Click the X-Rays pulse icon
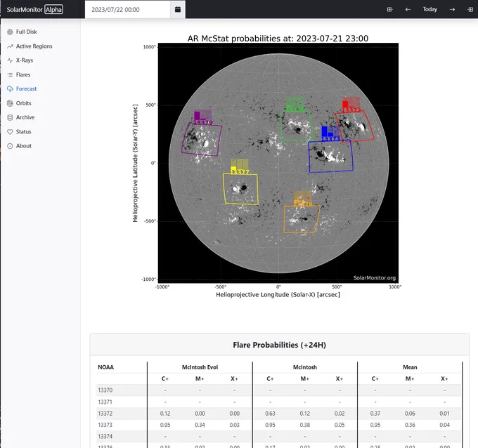The image size is (478, 448). (x=10, y=60)
